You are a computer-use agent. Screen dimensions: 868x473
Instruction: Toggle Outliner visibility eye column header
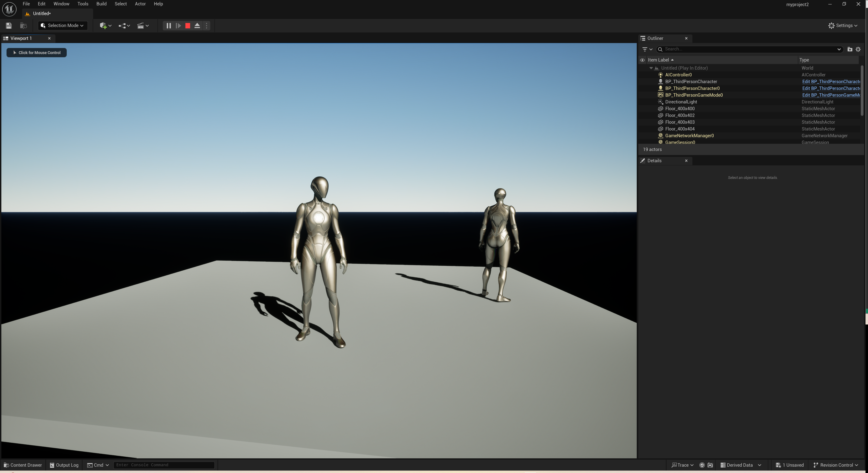(642, 60)
